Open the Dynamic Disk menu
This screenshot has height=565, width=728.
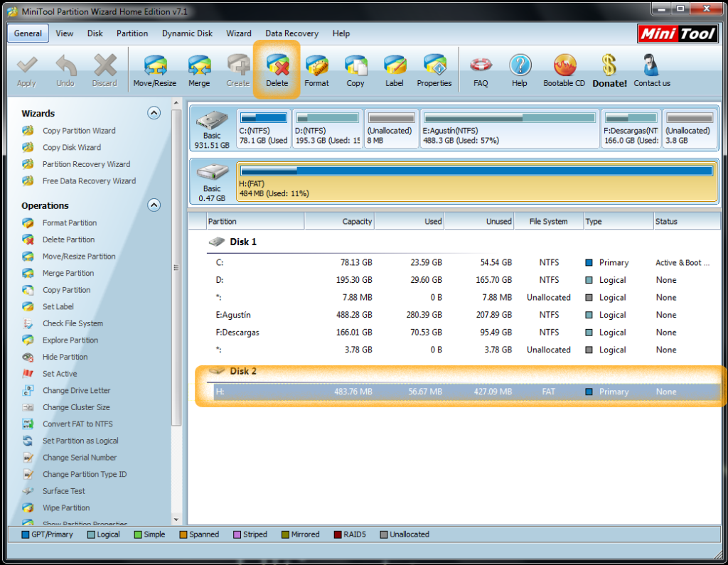click(x=187, y=33)
